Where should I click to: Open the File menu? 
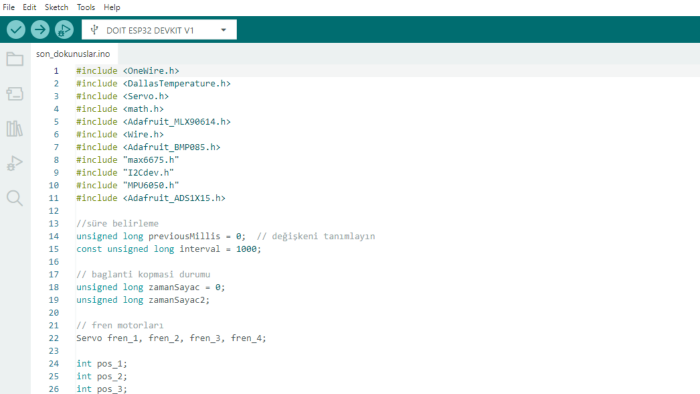tap(8, 7)
